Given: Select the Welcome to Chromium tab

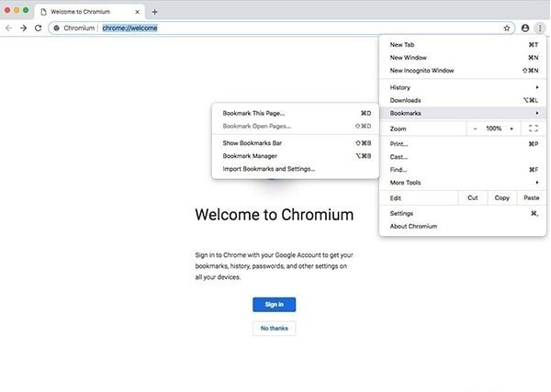Looking at the screenshot, I should tap(90, 12).
